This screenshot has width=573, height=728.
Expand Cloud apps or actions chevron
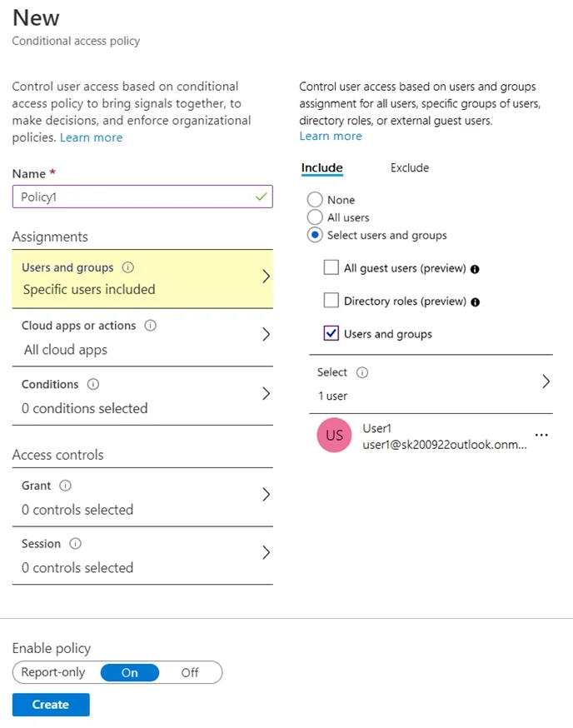(x=266, y=334)
